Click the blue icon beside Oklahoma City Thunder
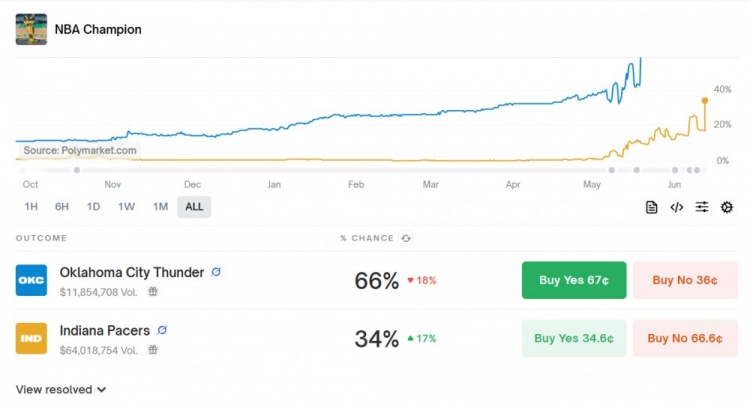 pyautogui.click(x=216, y=272)
